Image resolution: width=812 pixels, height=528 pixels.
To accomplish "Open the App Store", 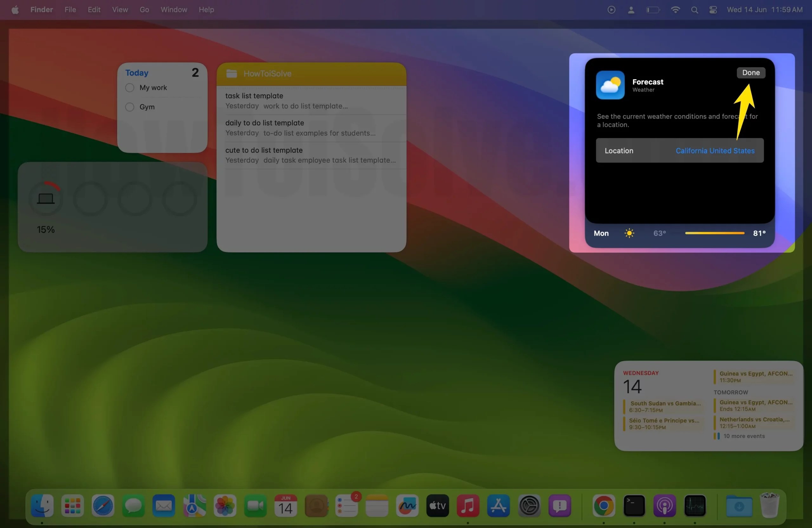I will tap(498, 506).
